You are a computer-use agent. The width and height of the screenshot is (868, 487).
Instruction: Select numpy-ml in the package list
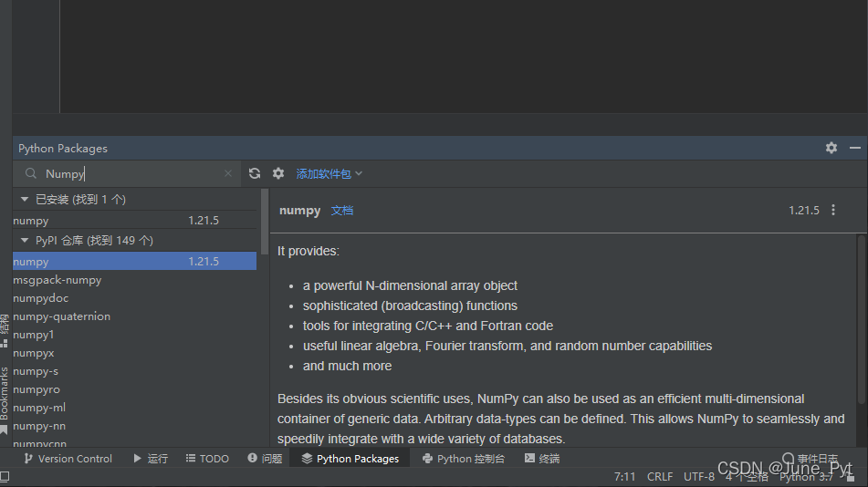(x=134, y=408)
